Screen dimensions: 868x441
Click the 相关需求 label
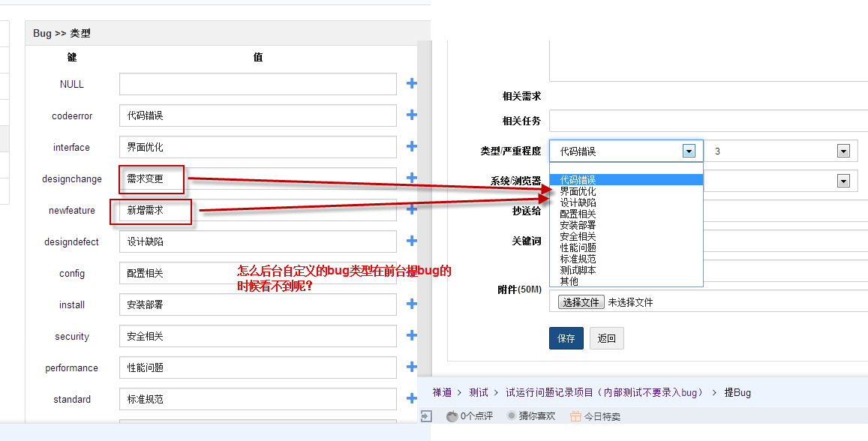tap(521, 96)
